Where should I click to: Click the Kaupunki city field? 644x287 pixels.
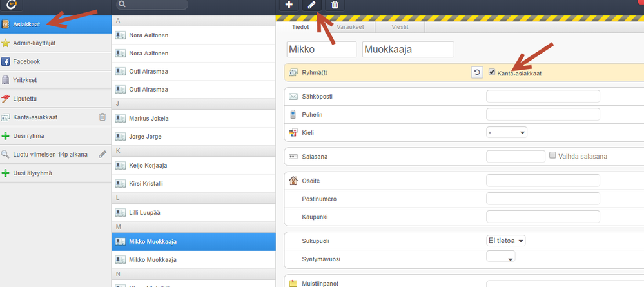tap(543, 217)
